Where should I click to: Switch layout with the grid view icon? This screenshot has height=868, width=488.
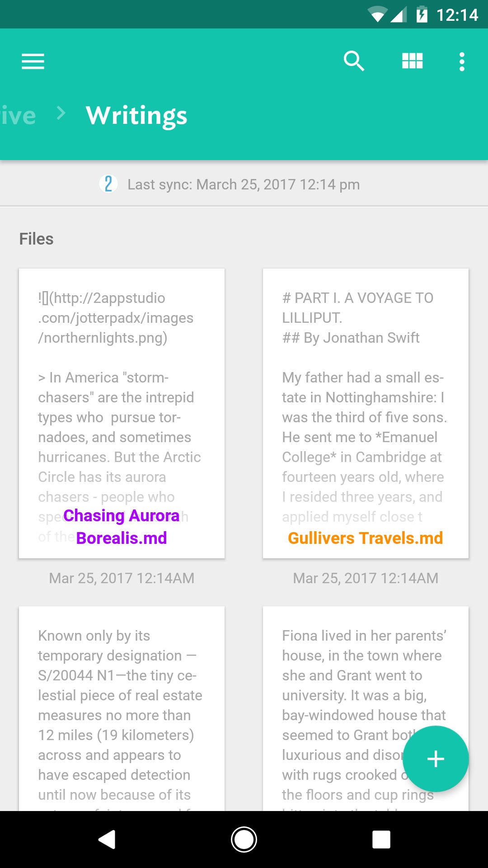412,61
